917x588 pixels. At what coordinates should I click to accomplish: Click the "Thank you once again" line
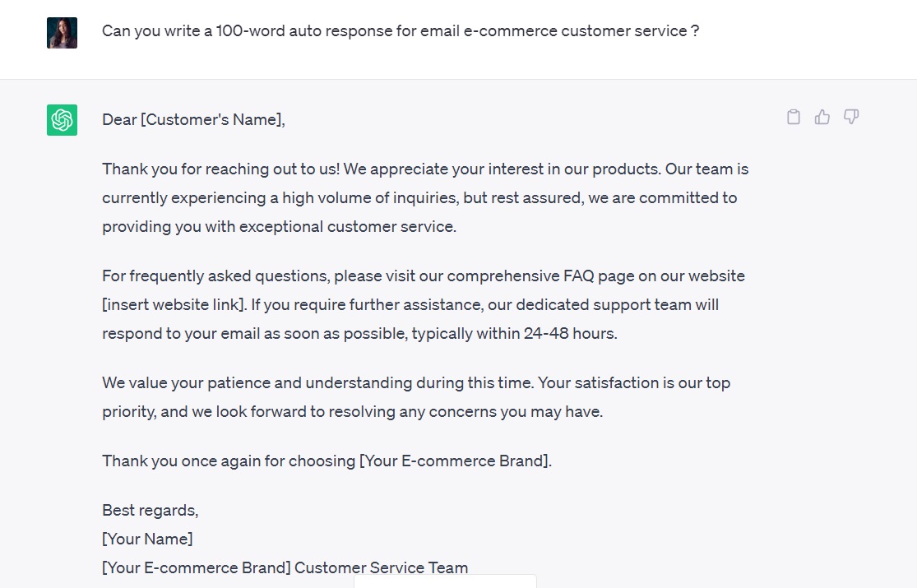[x=327, y=461]
